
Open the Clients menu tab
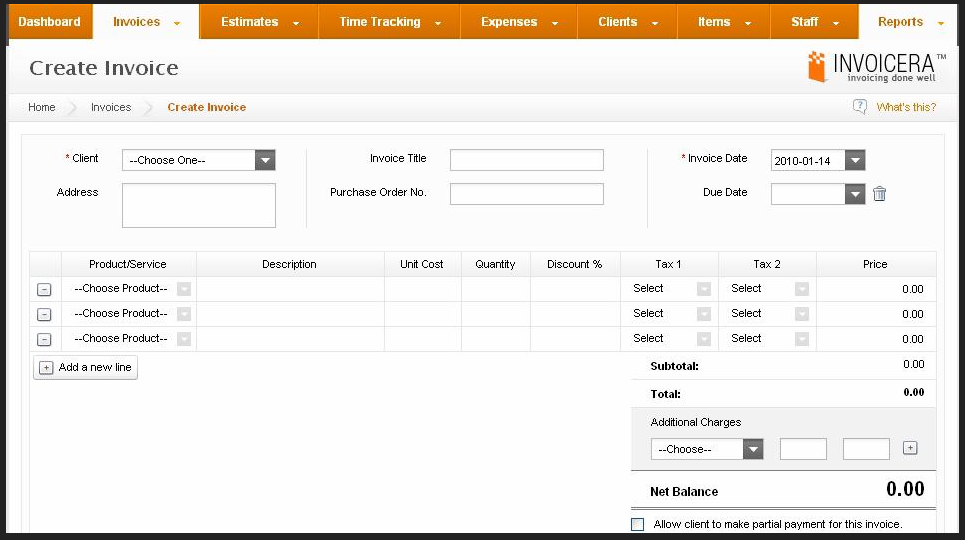627,22
